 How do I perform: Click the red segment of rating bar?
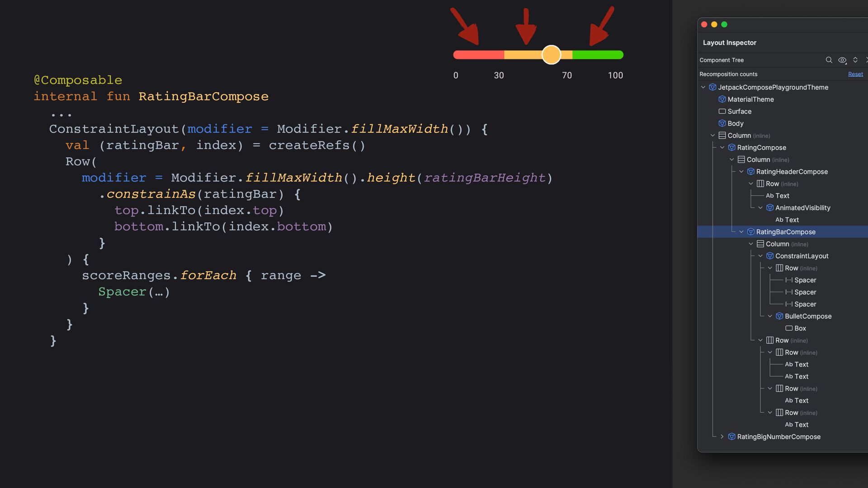[478, 55]
